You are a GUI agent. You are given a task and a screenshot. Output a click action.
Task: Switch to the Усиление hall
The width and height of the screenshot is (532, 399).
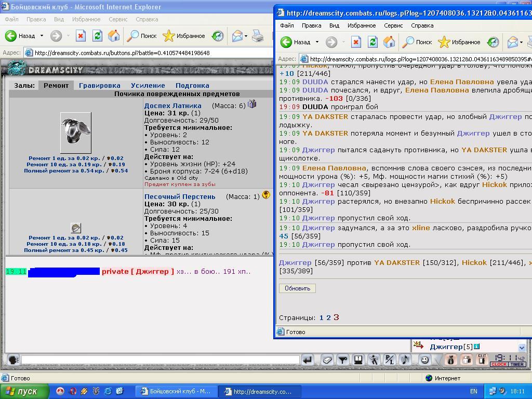[148, 86]
